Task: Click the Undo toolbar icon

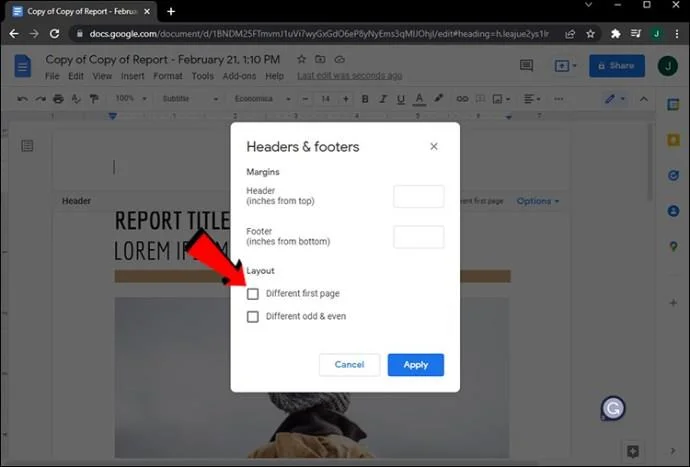Action: 22,99
